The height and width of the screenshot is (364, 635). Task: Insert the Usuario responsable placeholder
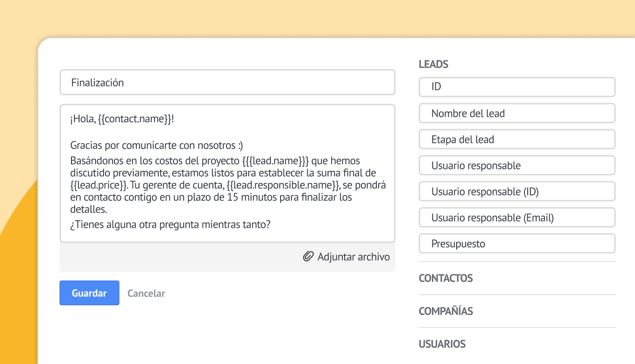click(x=517, y=166)
